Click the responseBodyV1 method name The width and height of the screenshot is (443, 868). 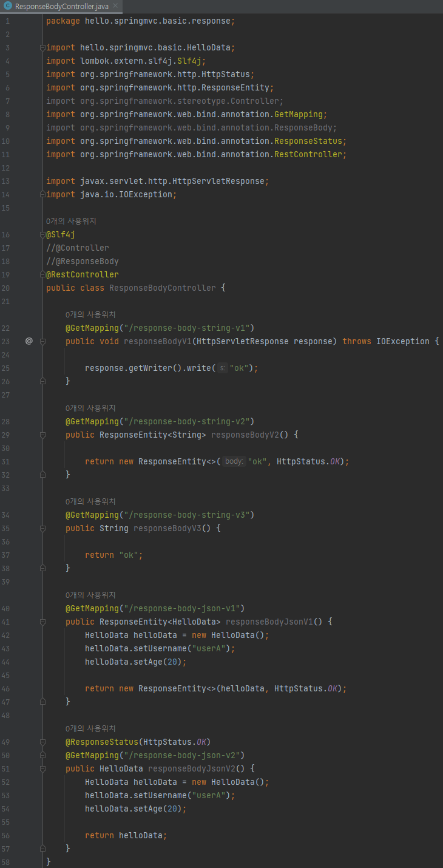(158, 341)
